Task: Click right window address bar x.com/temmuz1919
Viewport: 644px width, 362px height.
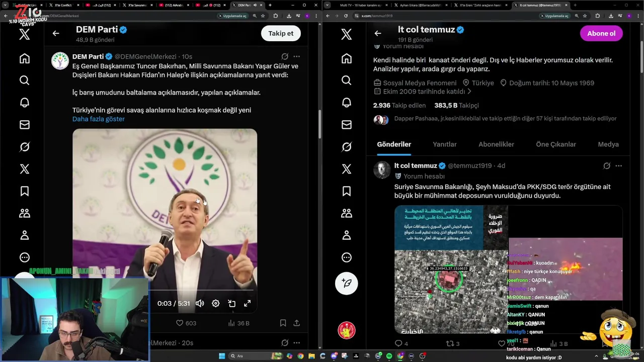Action: pos(377,16)
